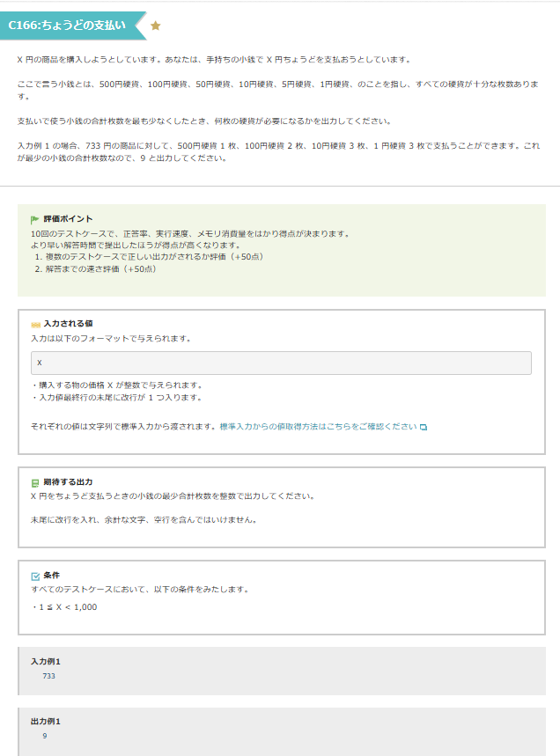Click the 解答までの速さ評価 scoring line
Viewport: 560px width, 756px height.
(99, 269)
